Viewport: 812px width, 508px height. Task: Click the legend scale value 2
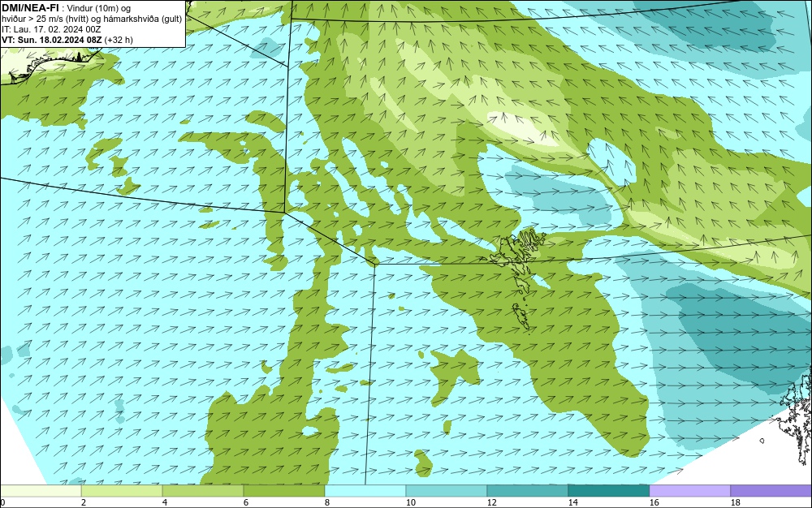tap(84, 502)
